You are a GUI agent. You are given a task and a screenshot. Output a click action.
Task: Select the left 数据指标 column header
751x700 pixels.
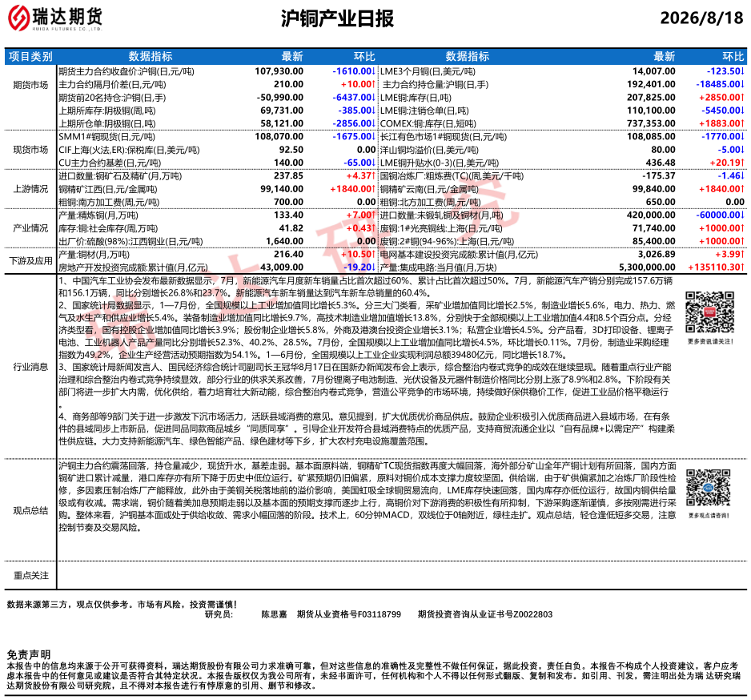click(151, 57)
